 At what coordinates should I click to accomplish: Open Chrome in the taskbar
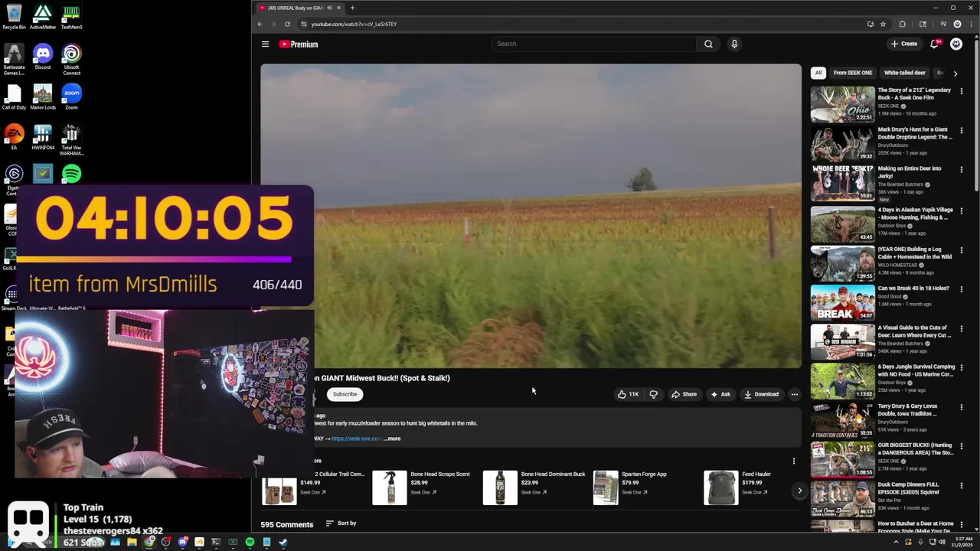point(149,542)
